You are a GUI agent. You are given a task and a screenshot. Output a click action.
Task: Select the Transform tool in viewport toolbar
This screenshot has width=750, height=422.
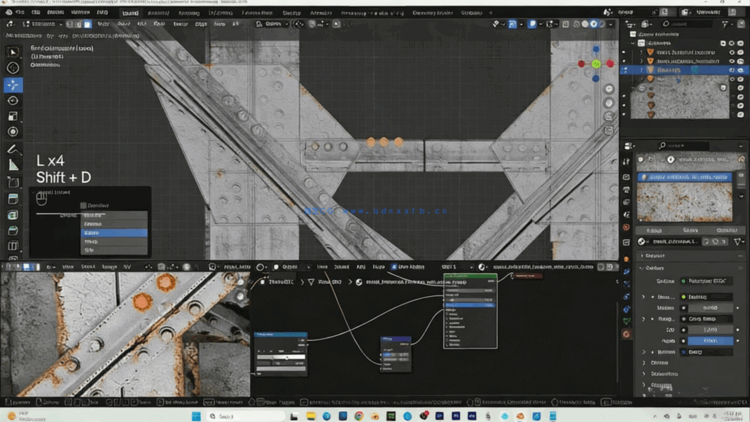[13, 132]
